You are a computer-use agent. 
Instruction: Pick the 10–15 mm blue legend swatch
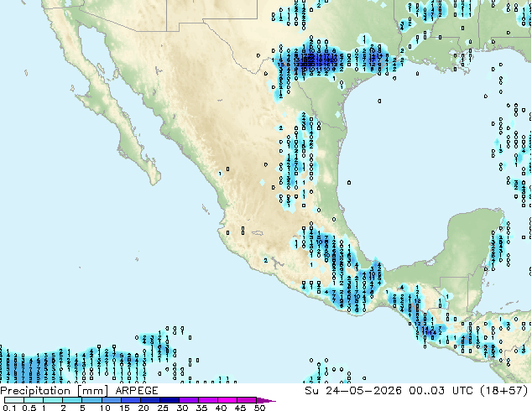pyautogui.click(x=112, y=400)
